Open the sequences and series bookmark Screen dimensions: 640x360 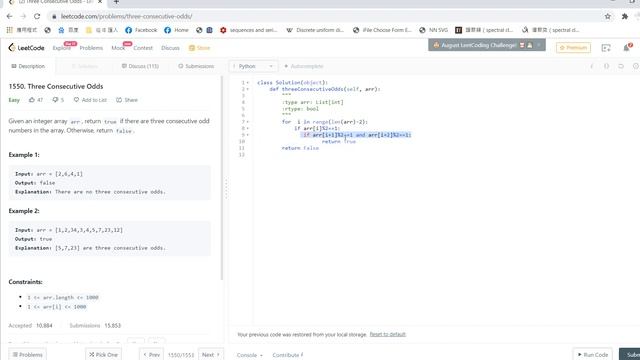[249, 30]
